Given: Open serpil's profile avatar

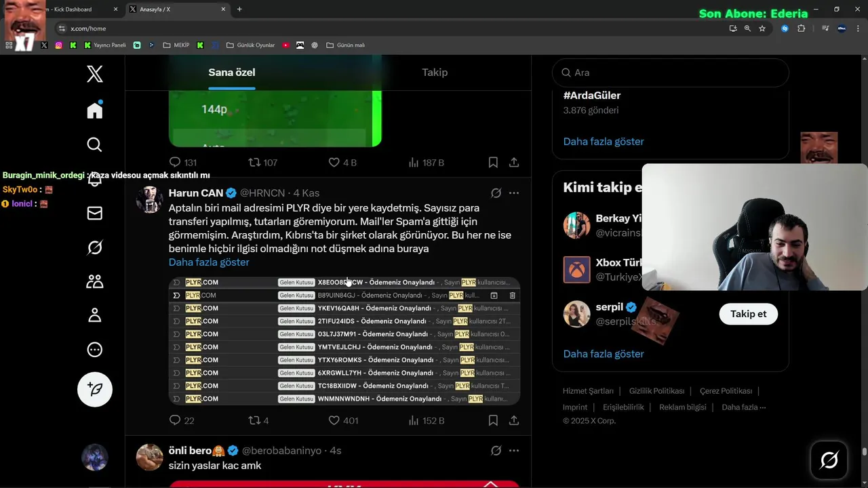Looking at the screenshot, I should pyautogui.click(x=576, y=314).
